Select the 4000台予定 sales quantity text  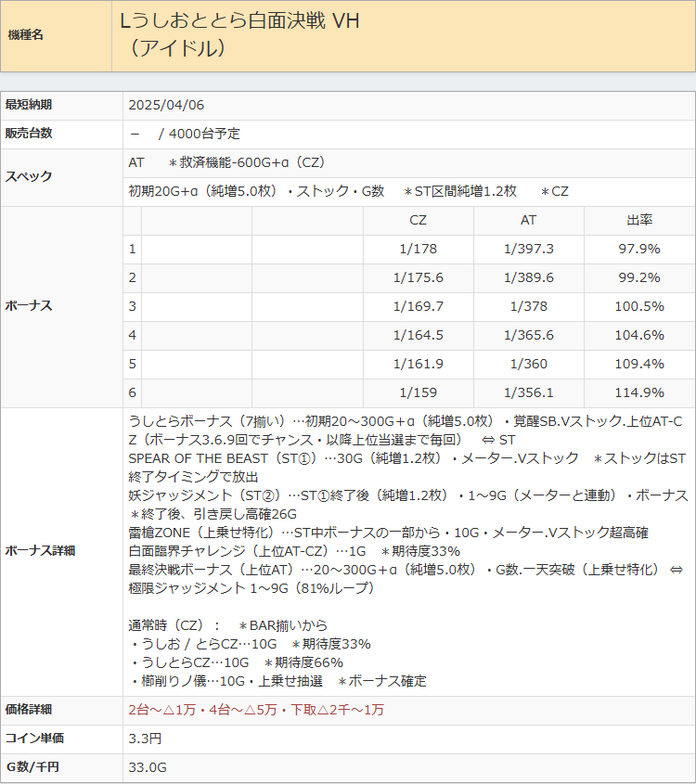pos(204,134)
